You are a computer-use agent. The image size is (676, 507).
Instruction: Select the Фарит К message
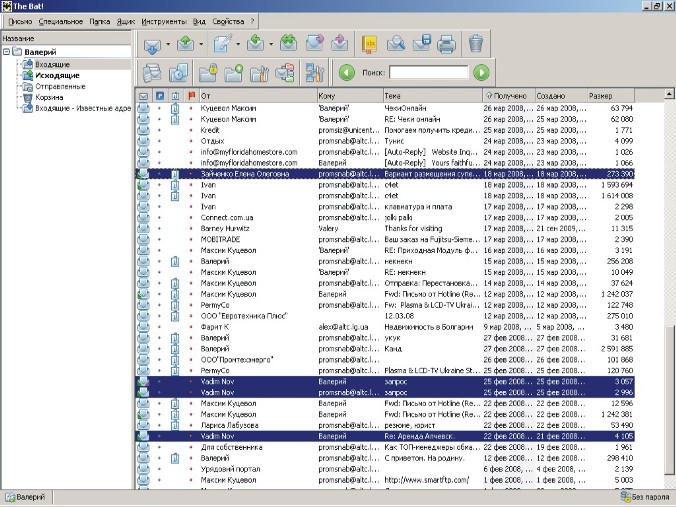coord(385,327)
